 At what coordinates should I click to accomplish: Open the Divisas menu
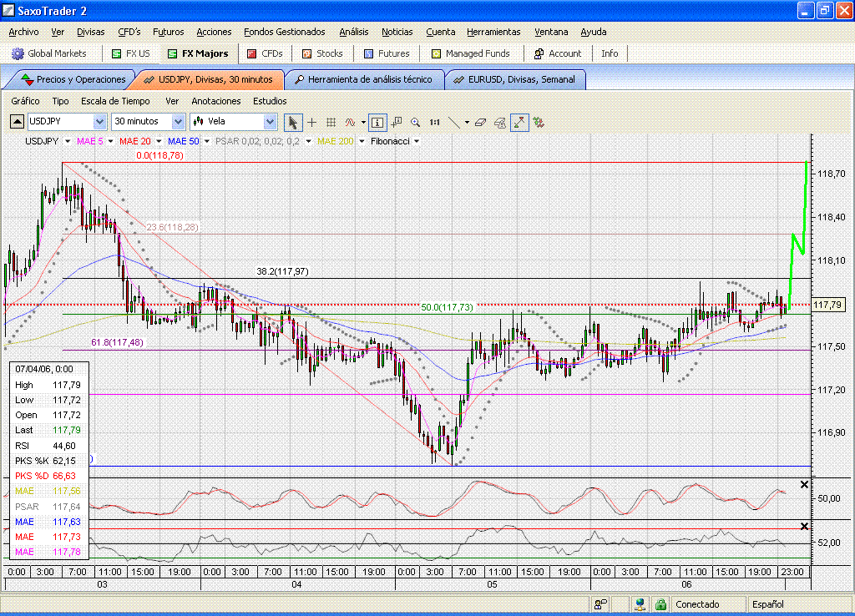(90, 33)
